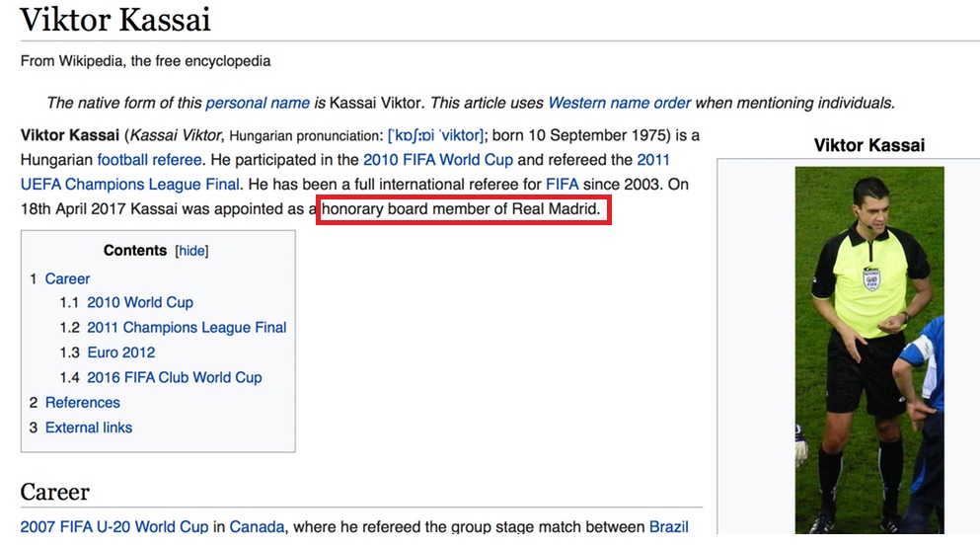Open '2007 FIFA U-20 World Cup' link
The height and width of the screenshot is (548, 980).
pyautogui.click(x=114, y=526)
